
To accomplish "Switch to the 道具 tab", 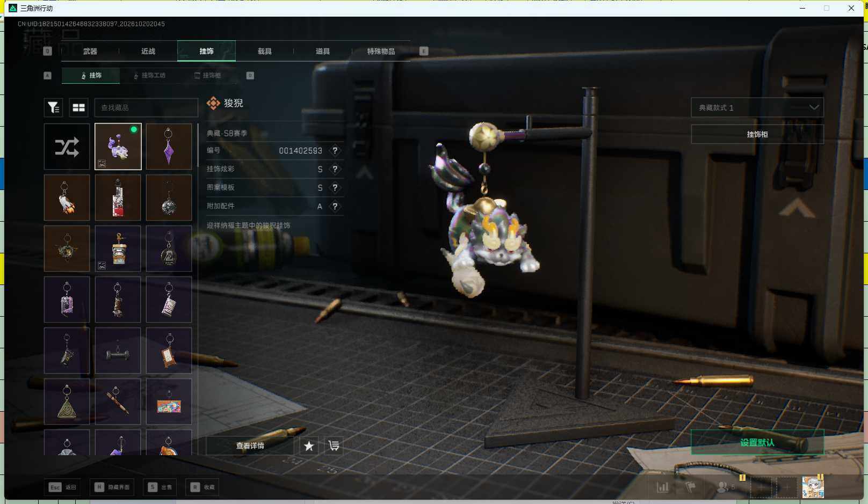I will point(323,51).
